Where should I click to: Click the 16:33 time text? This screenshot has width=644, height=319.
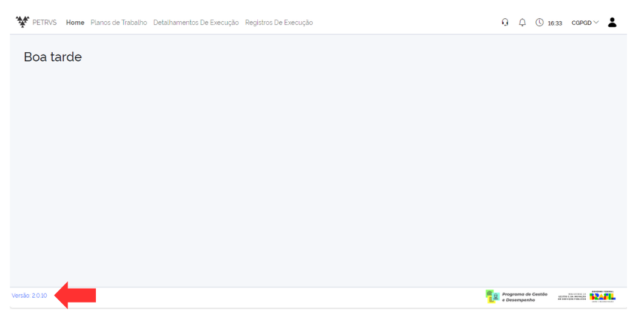click(x=555, y=23)
